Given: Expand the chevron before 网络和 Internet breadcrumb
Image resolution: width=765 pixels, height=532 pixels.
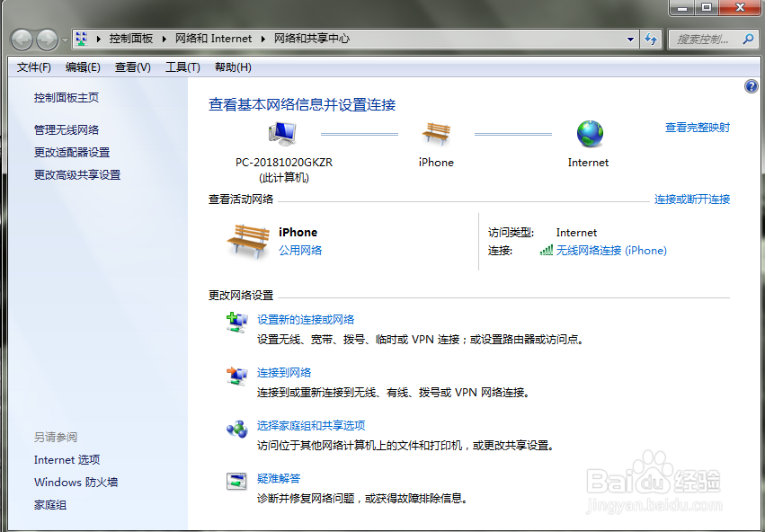Looking at the screenshot, I should pyautogui.click(x=165, y=39).
